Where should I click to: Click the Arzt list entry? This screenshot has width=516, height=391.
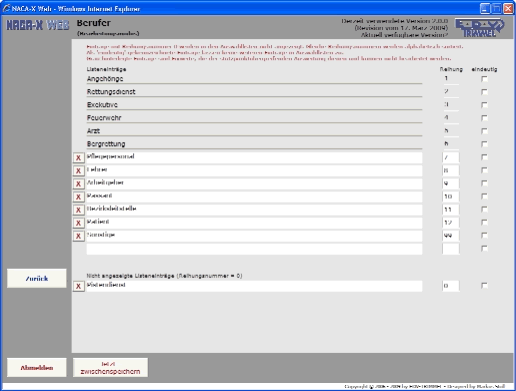click(x=254, y=131)
